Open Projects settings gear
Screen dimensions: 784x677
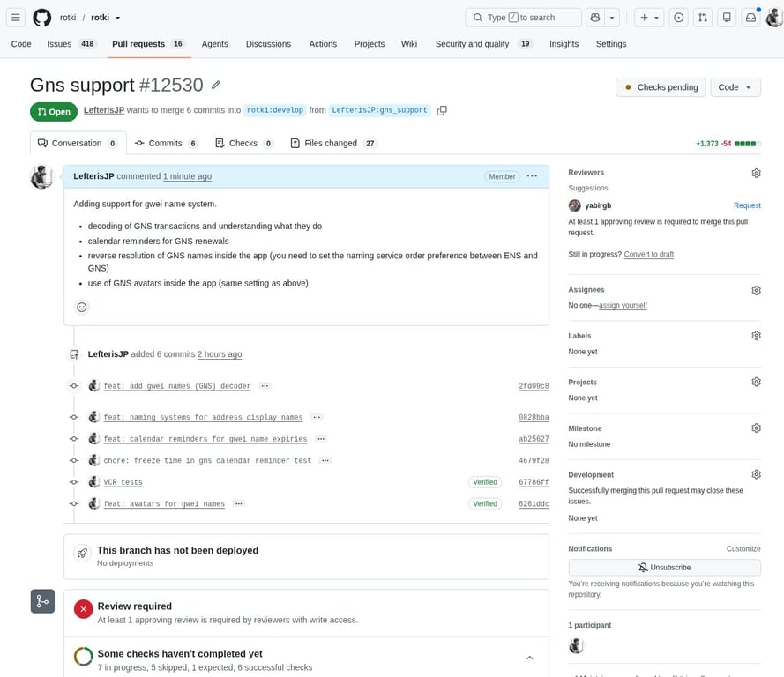pyautogui.click(x=756, y=382)
